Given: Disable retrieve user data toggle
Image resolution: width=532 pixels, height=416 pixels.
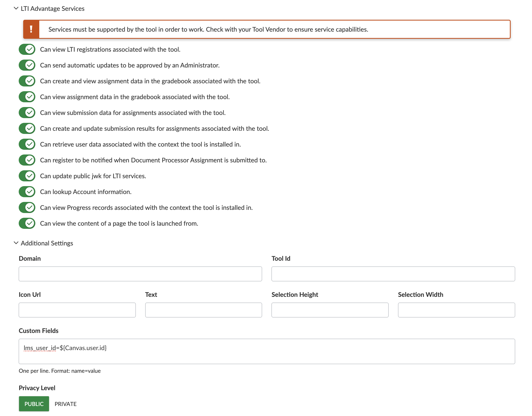Looking at the screenshot, I should (27, 144).
